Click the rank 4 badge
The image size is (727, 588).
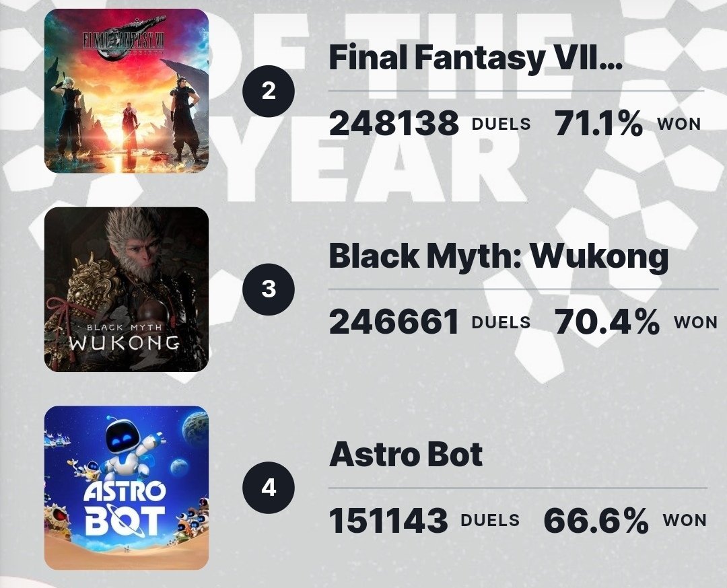click(x=269, y=488)
